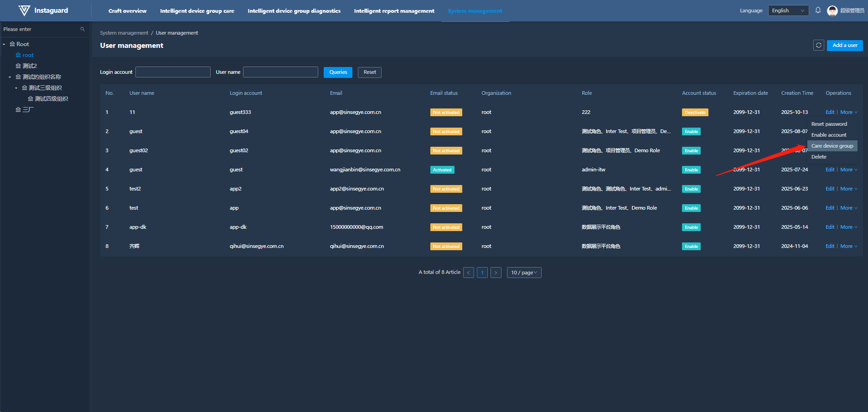Go to next page arrow in pagination

[496, 273]
